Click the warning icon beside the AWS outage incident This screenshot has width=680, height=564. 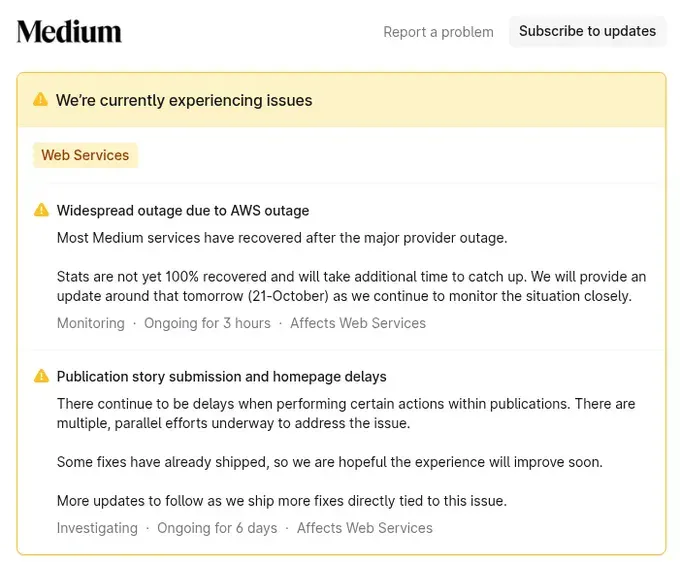point(41,210)
